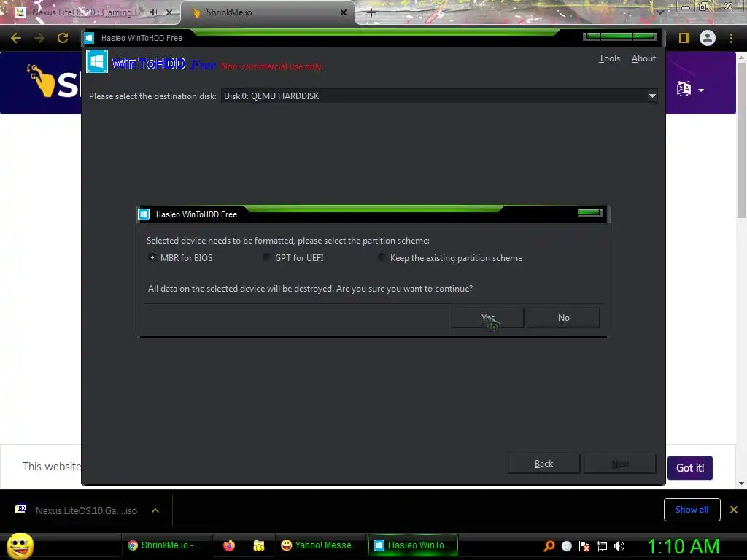Switch to ShrinkMe.io Chrome taskbar item

click(166, 545)
